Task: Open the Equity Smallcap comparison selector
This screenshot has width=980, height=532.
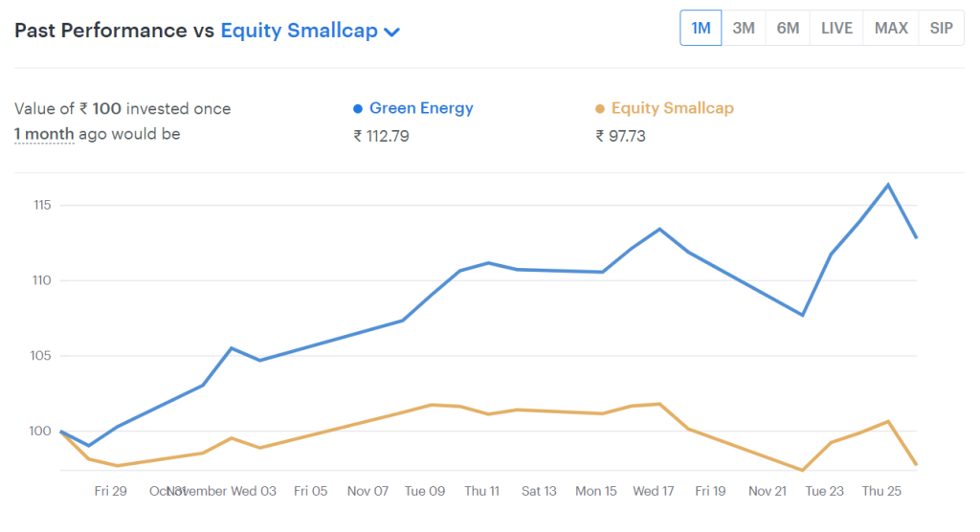Action: 299,31
